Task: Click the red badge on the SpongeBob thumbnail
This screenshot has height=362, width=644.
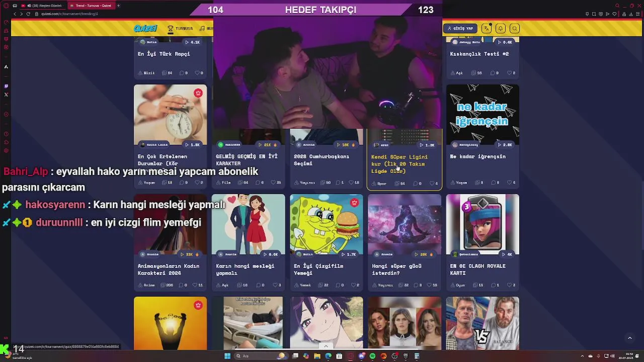Action: click(x=354, y=203)
